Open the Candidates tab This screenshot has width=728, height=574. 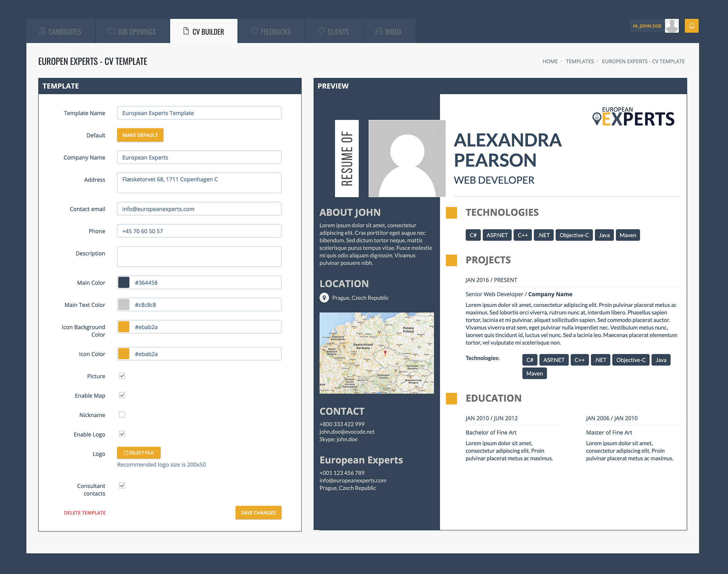pyautogui.click(x=60, y=31)
